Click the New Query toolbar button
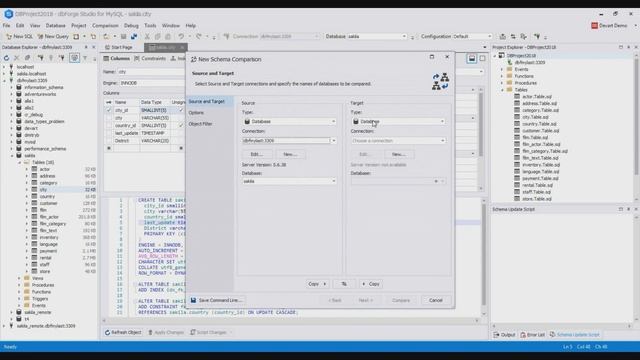The width and height of the screenshot is (640, 360). point(53,36)
